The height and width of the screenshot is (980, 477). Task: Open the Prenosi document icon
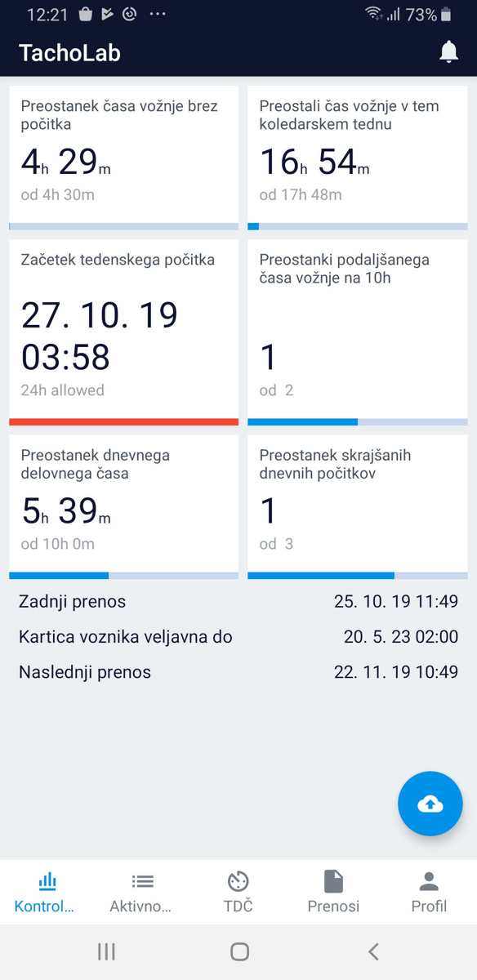pyautogui.click(x=333, y=881)
